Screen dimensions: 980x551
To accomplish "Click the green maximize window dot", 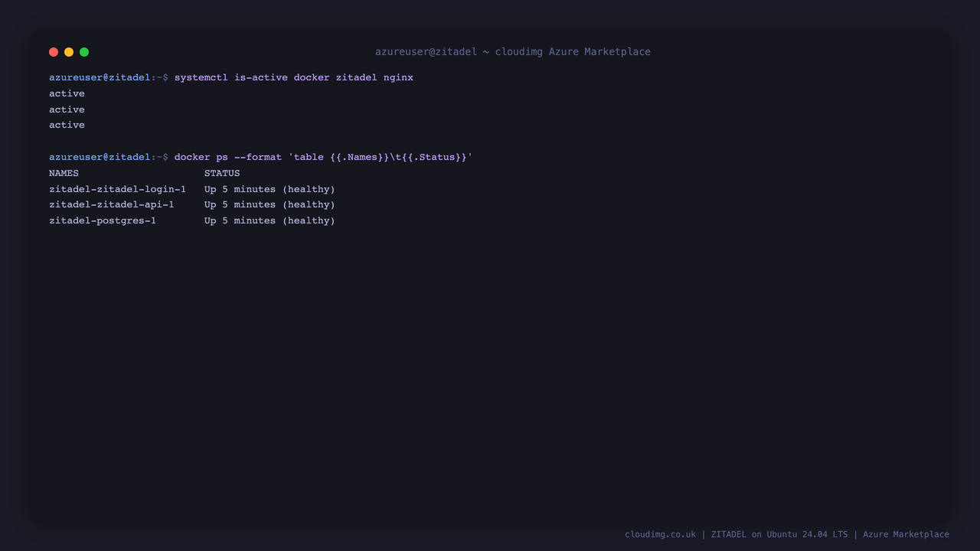I will pyautogui.click(x=84, y=52).
